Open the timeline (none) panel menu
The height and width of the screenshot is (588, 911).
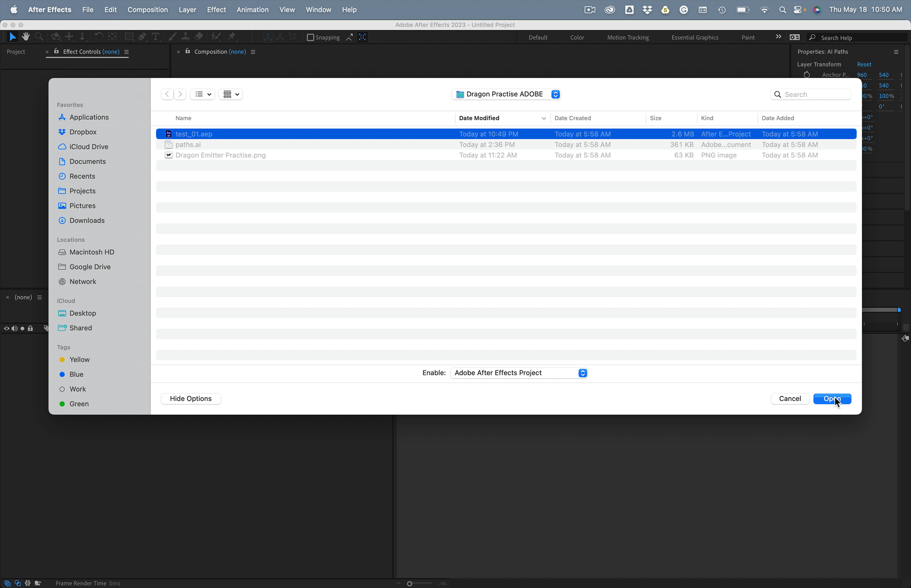pyautogui.click(x=40, y=297)
